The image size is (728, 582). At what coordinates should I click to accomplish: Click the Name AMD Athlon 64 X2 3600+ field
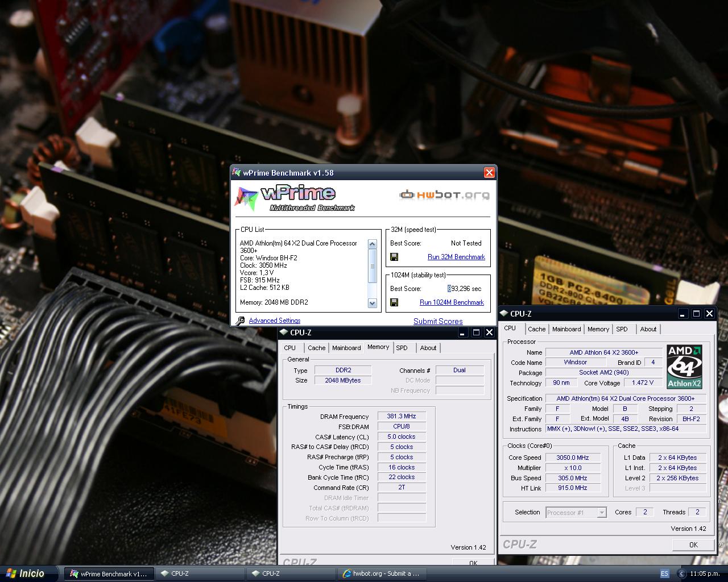pos(604,352)
